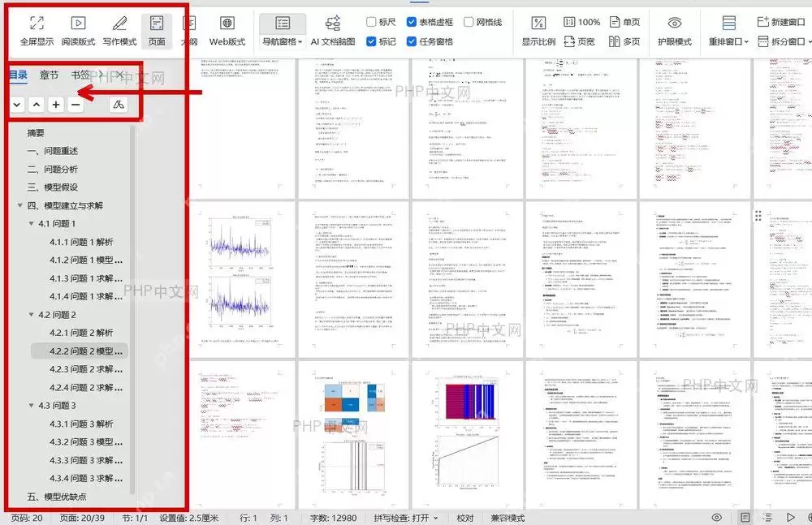
Task: Turn on 护眼模式 eye protection mode
Action: click(674, 31)
